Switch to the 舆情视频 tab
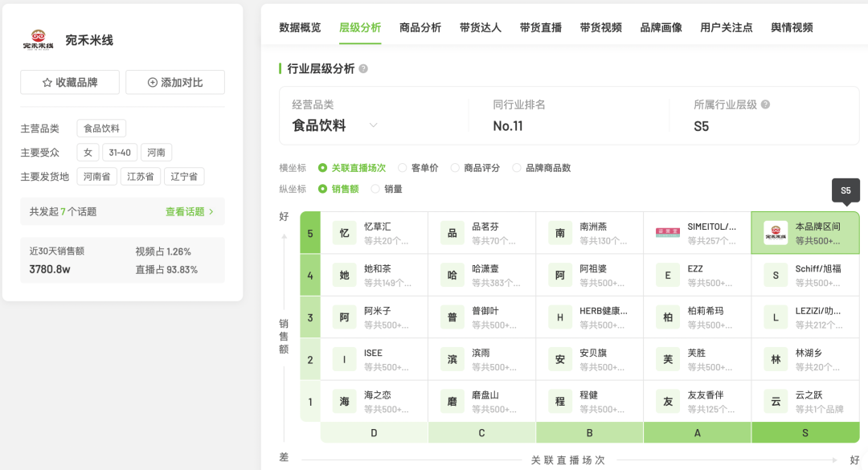This screenshot has width=868, height=470. click(792, 27)
